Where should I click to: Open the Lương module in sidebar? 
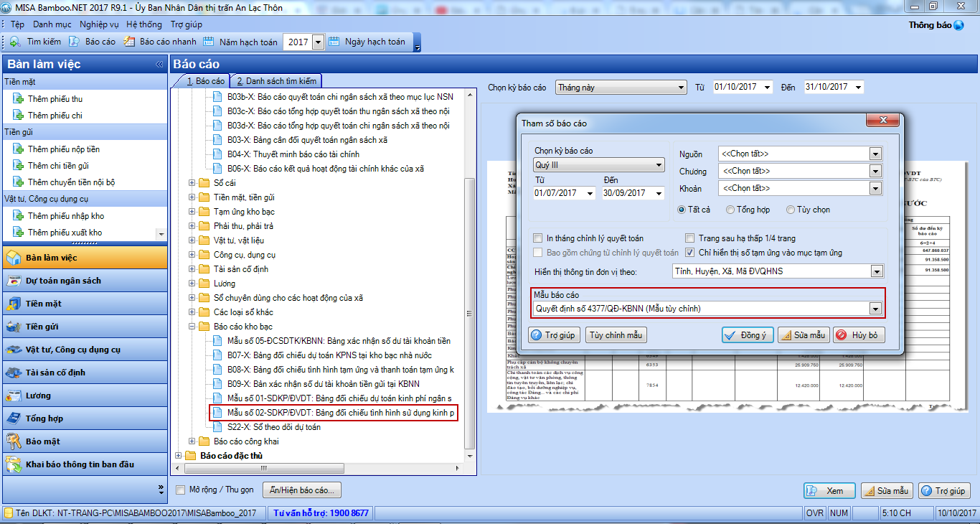[x=38, y=396]
